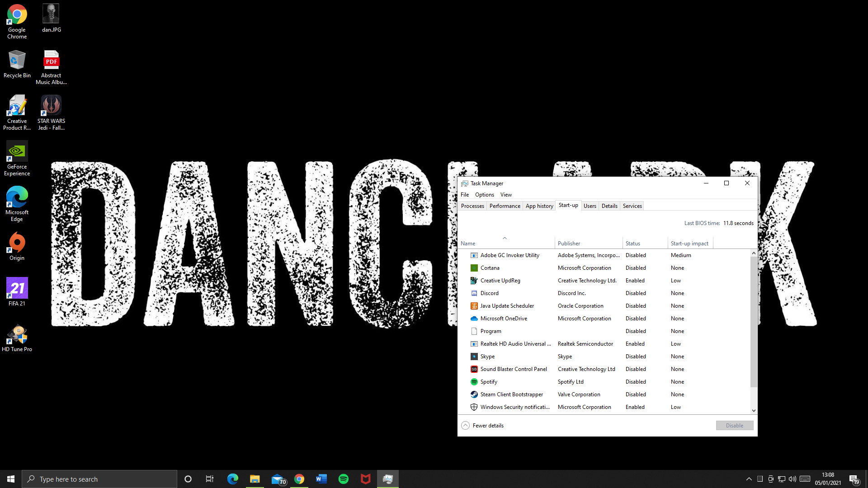Select Microsoft Edge desktop shortcut
Viewport: 868px width, 488px height.
point(17,204)
